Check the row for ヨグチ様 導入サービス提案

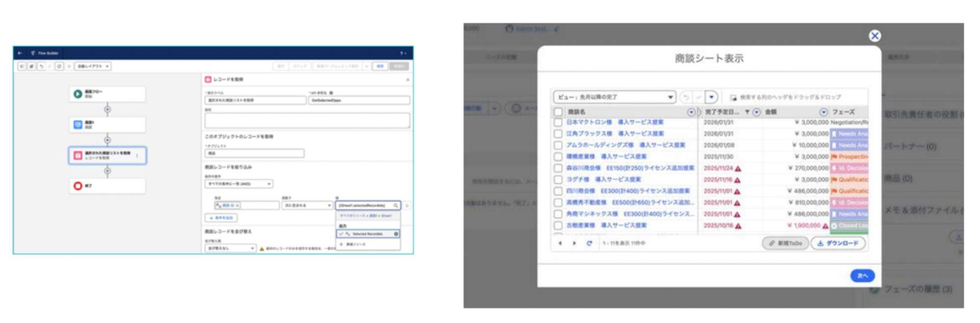coord(558,180)
